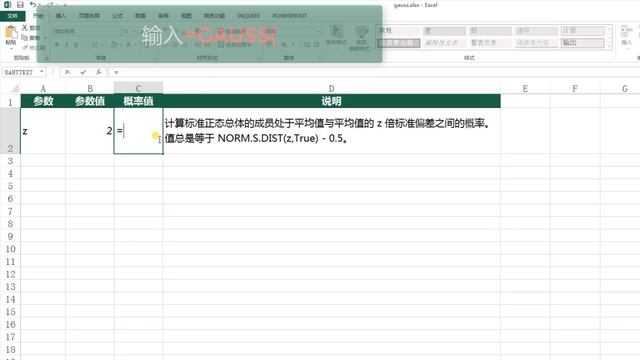Apply the 适中 (Neutral) cell style
Screen dimensions: 640x360
coord(536,31)
